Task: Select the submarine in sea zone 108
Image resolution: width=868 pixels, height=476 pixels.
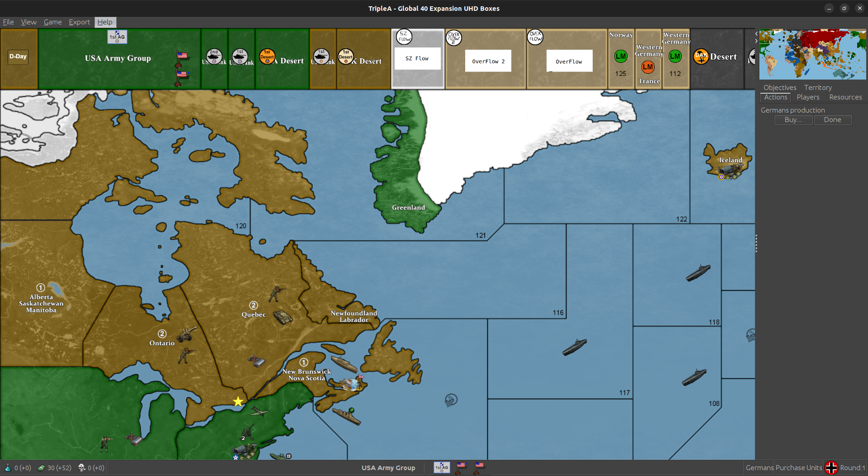Action: coord(694,377)
